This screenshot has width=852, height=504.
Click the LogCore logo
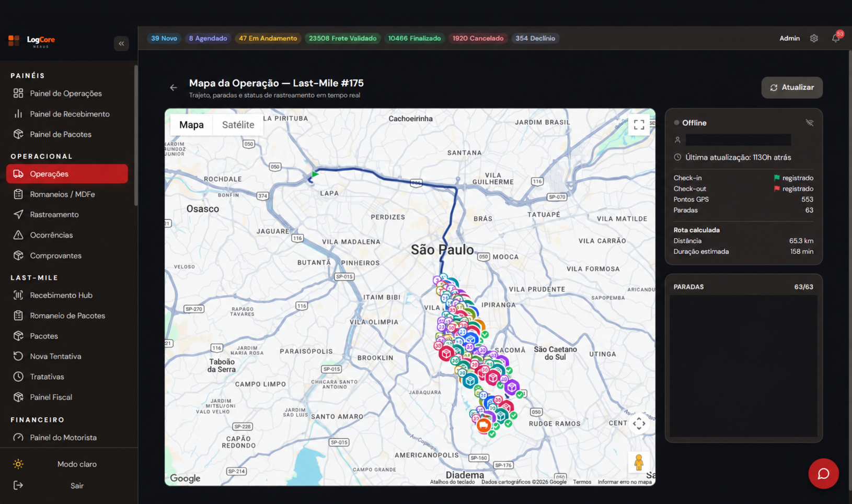[32, 41]
